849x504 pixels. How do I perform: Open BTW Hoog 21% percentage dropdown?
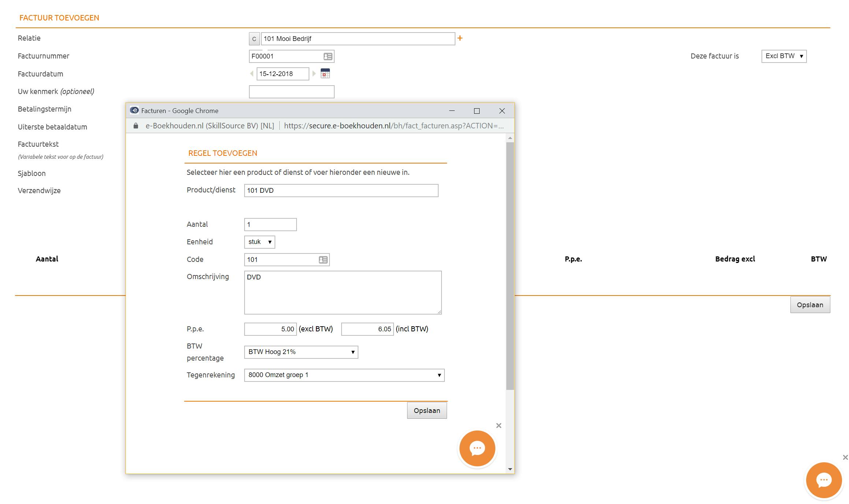pyautogui.click(x=301, y=352)
